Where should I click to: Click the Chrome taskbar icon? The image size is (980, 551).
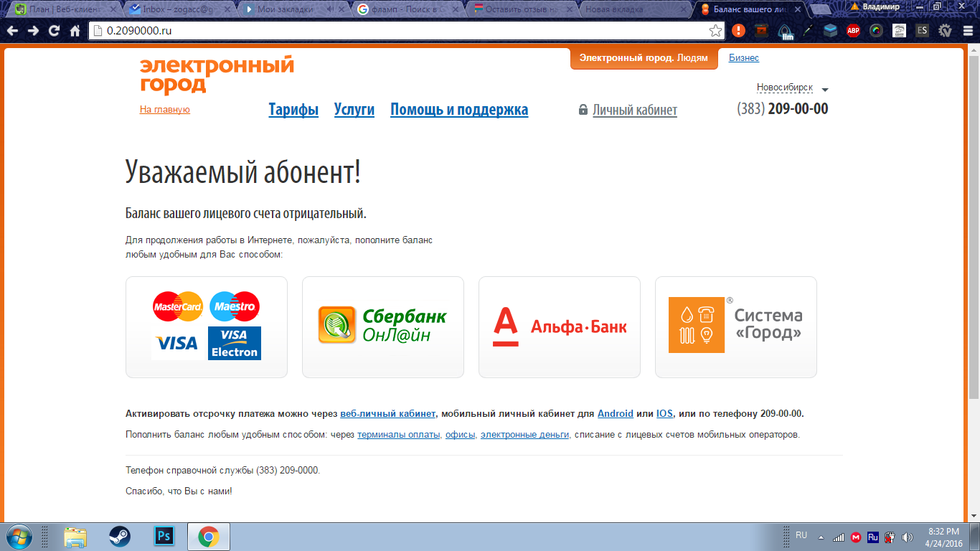click(209, 537)
